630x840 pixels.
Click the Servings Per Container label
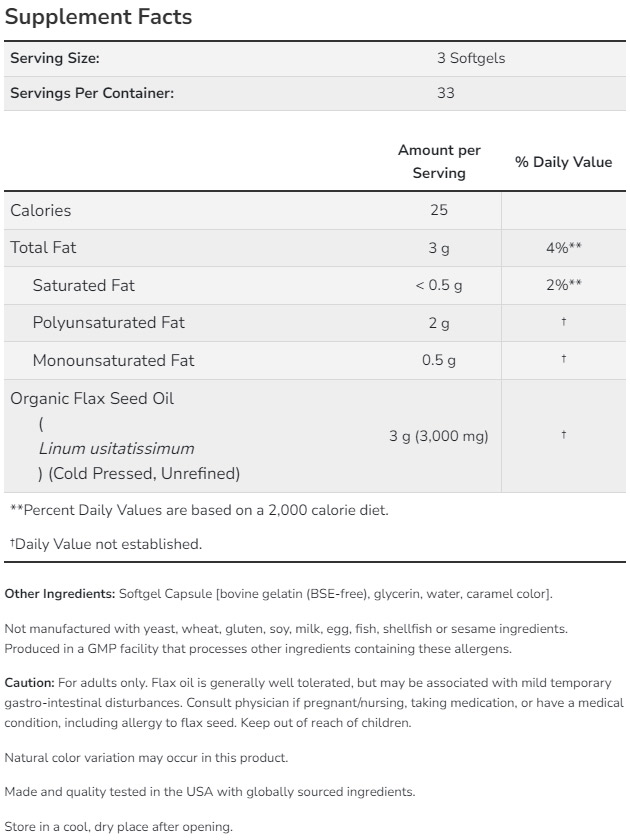[x=92, y=93]
